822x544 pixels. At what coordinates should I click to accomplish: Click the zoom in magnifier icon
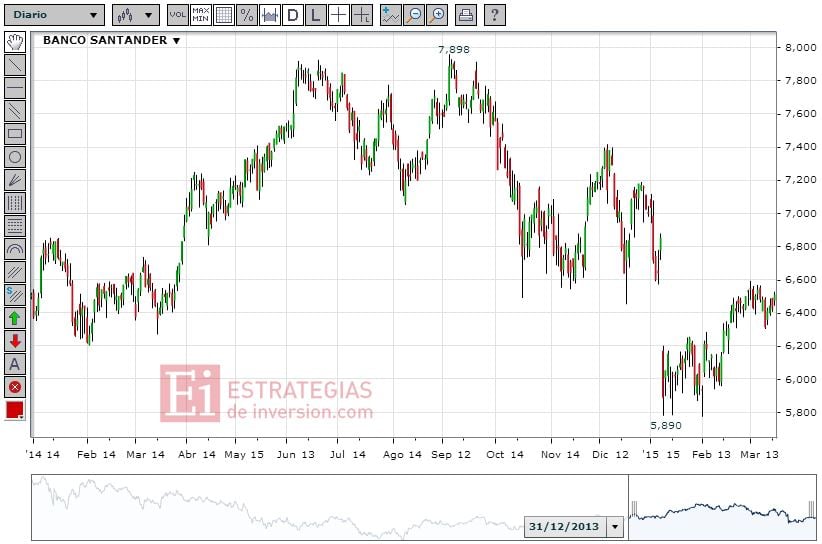tap(437, 15)
